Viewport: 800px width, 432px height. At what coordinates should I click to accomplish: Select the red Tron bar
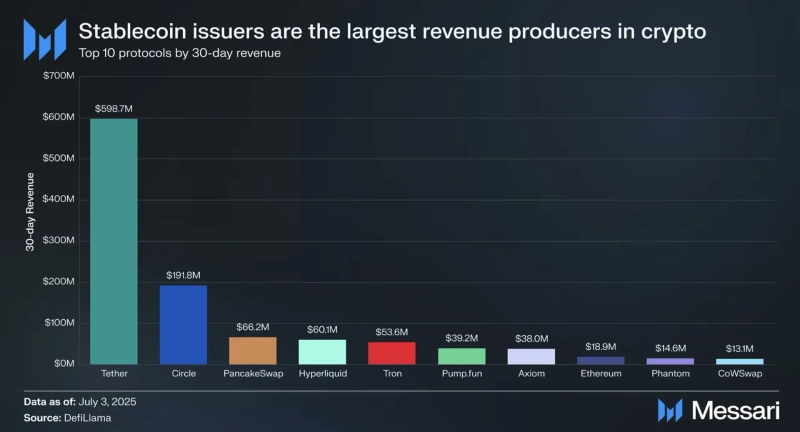(x=391, y=353)
